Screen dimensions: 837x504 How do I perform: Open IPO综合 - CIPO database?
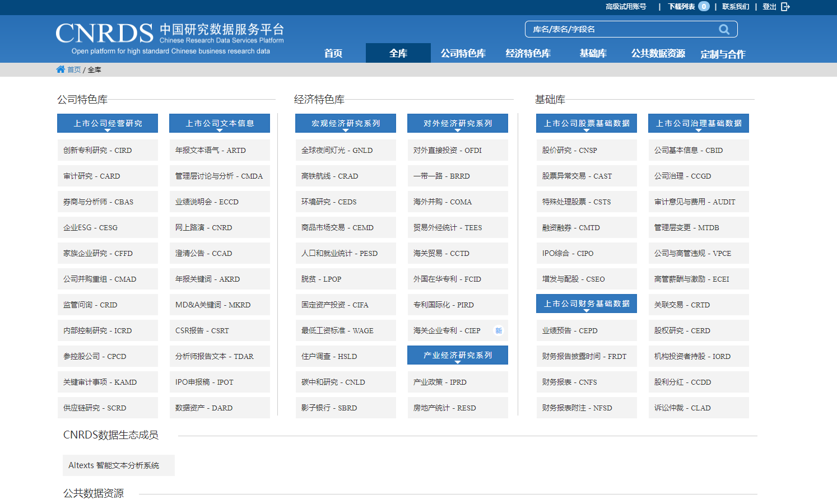click(x=587, y=253)
